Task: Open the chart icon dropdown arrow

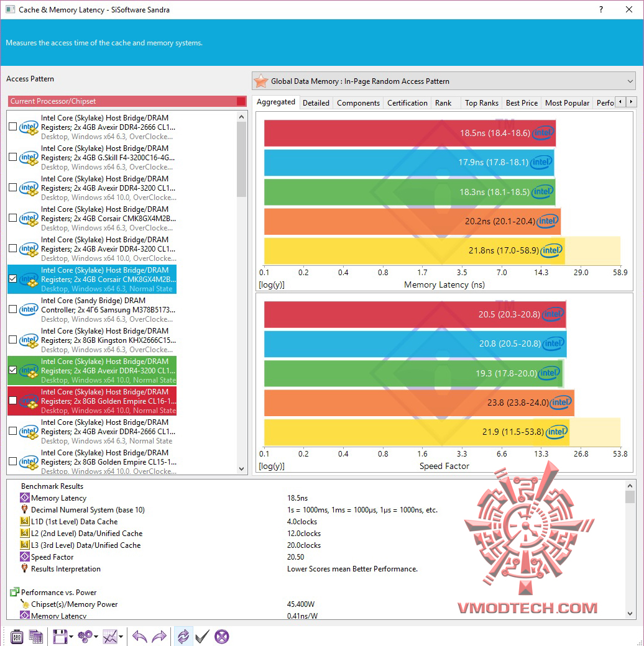Action: pos(121,637)
